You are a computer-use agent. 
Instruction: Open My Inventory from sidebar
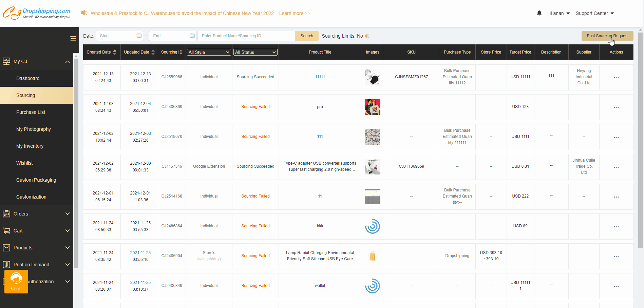point(30,146)
